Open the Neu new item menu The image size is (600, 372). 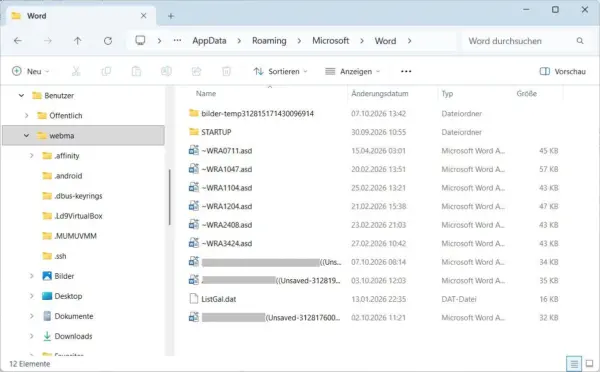[31, 71]
